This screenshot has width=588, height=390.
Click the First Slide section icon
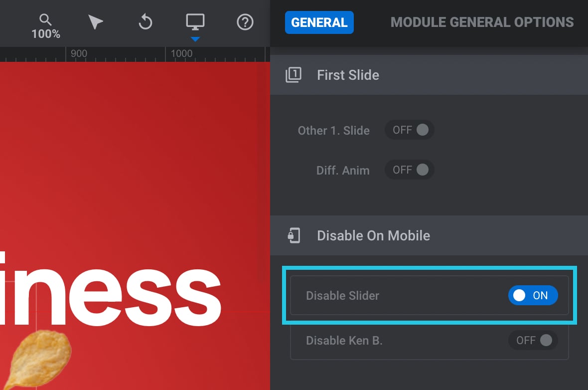[294, 75]
